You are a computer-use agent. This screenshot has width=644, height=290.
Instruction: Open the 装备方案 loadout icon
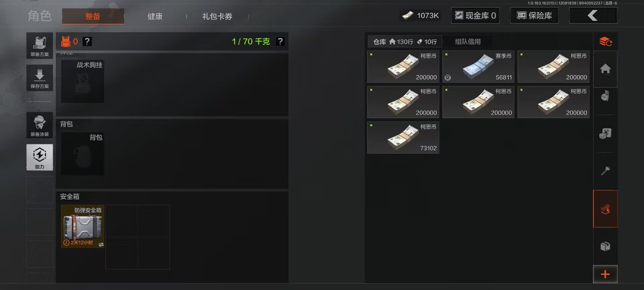(40, 46)
